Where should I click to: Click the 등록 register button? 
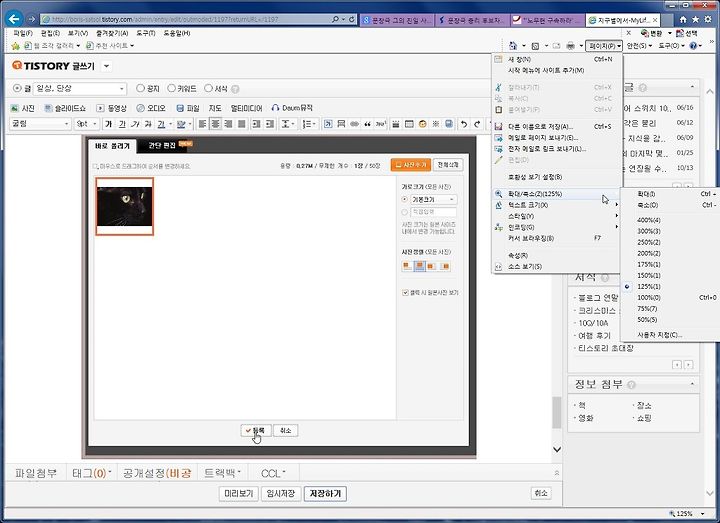point(256,430)
